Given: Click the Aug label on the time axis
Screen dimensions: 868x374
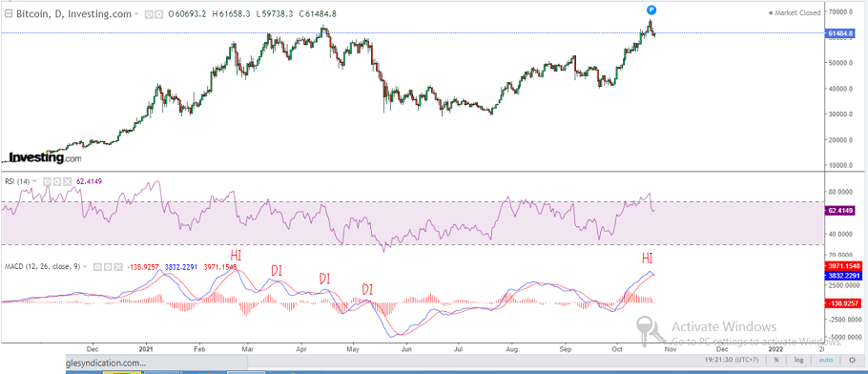Looking at the screenshot, I should coord(512,349).
